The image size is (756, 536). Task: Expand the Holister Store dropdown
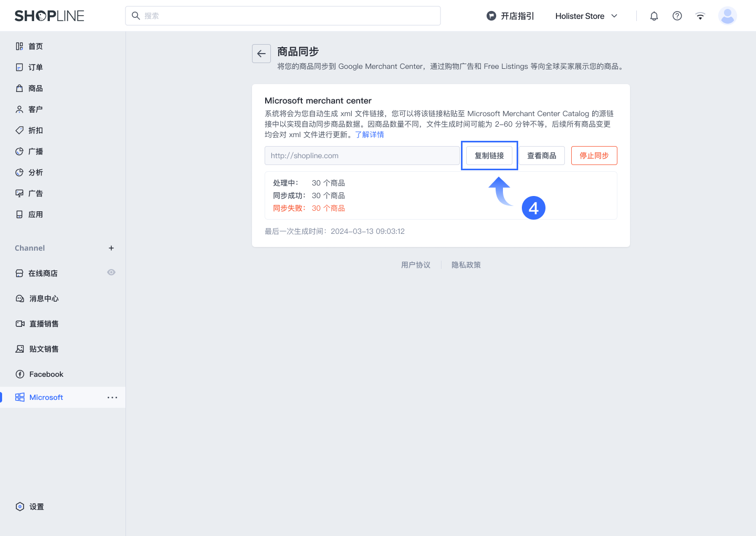(586, 16)
